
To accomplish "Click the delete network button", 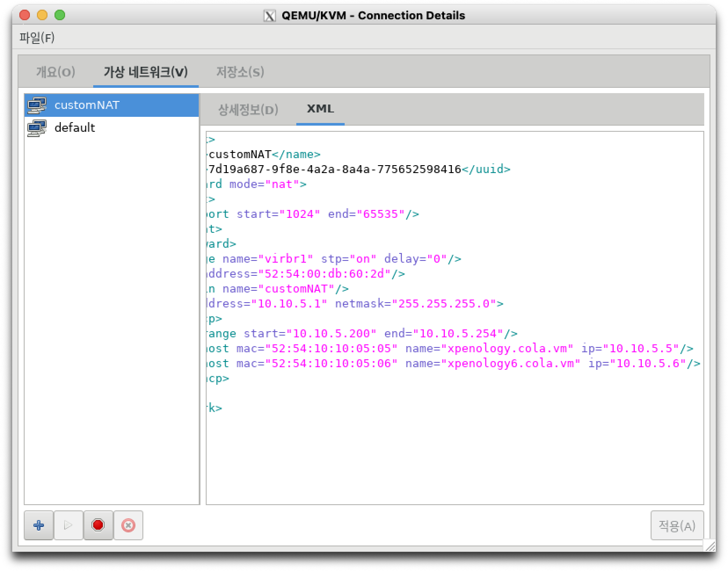I will (128, 525).
